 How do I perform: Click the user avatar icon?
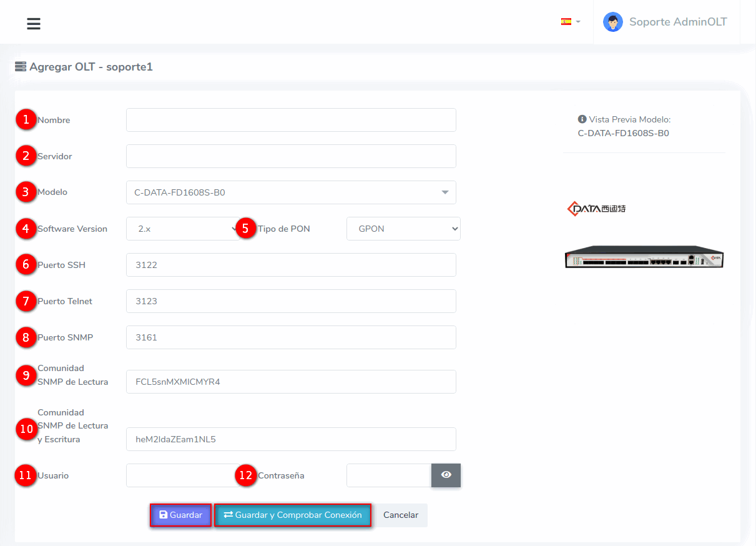(612, 22)
